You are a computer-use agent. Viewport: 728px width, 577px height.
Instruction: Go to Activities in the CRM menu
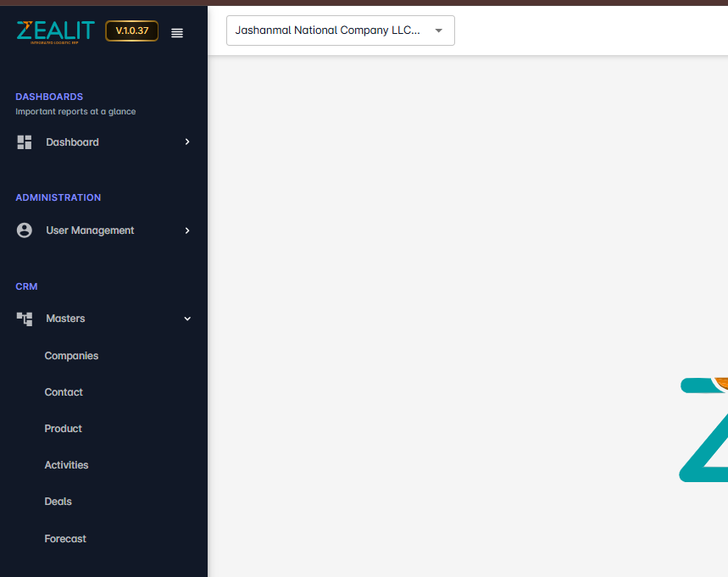[66, 465]
